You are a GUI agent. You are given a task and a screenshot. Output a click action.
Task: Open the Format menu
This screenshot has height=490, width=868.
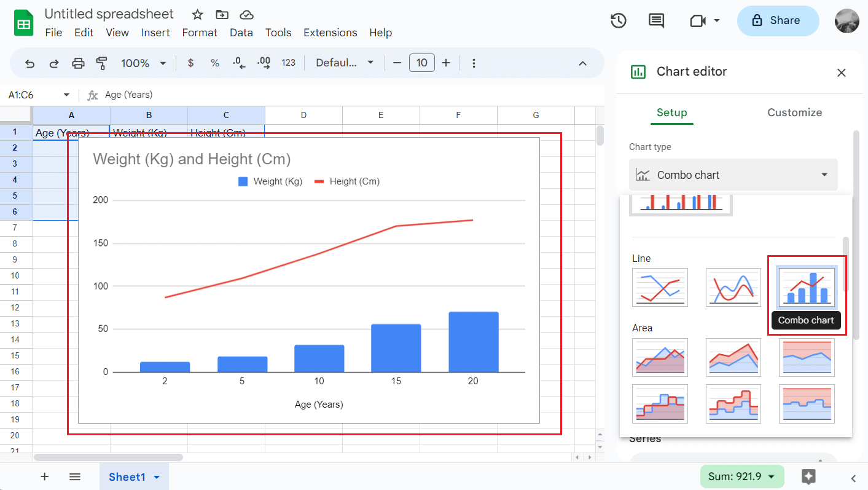coord(200,33)
